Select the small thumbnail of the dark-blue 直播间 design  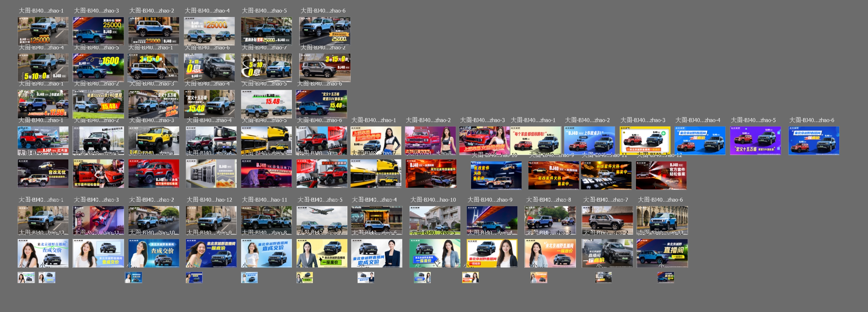[666, 277]
